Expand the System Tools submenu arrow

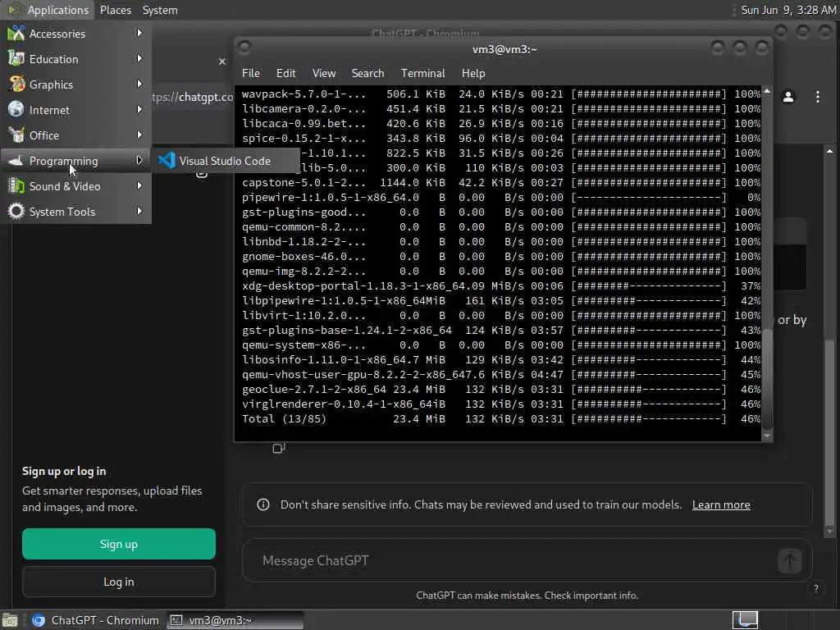tap(139, 211)
